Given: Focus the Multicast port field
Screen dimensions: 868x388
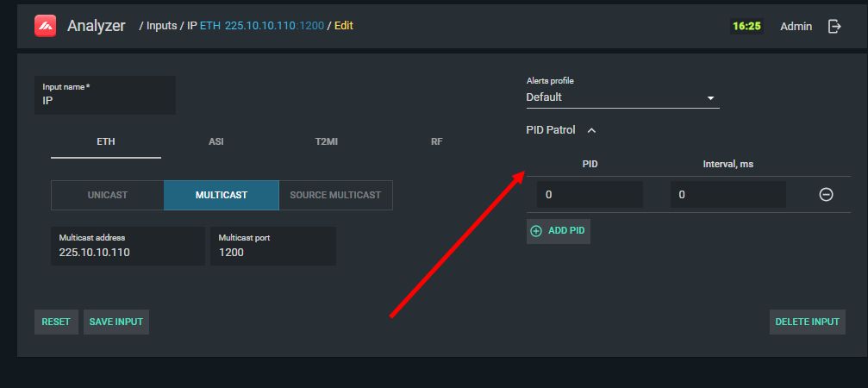Looking at the screenshot, I should [x=272, y=252].
